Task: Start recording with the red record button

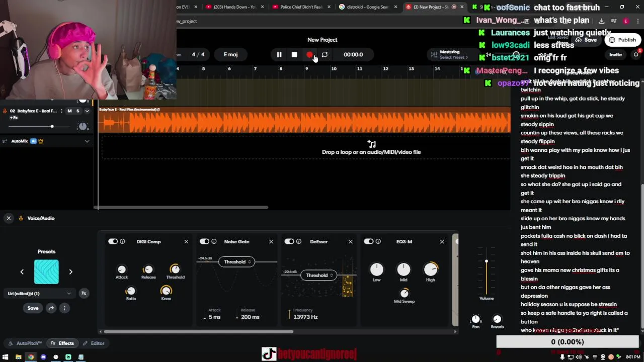Action: (x=309, y=54)
